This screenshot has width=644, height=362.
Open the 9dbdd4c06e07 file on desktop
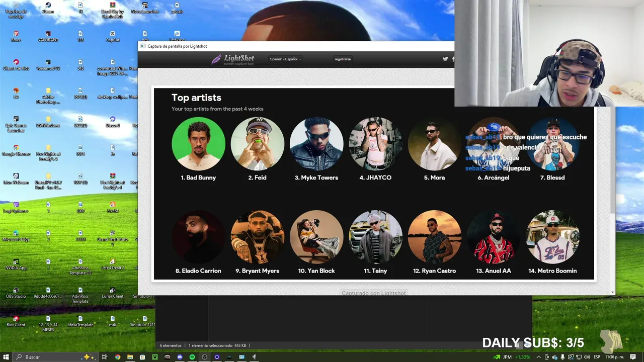48,293
